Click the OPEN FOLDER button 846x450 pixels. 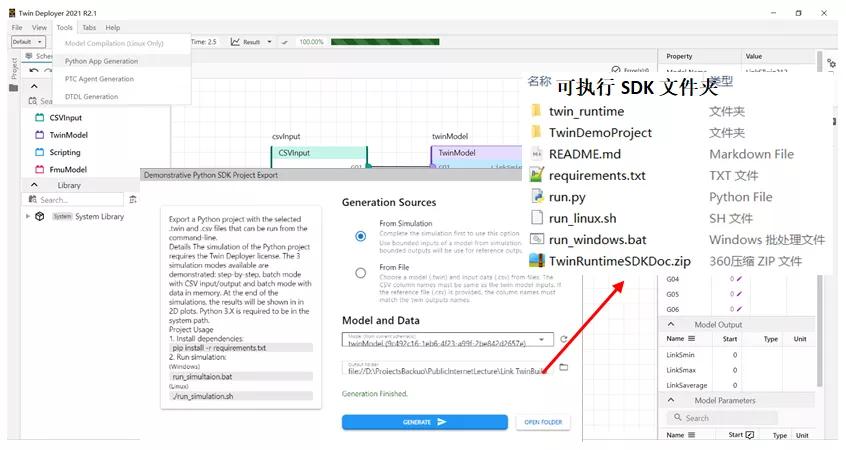543,422
